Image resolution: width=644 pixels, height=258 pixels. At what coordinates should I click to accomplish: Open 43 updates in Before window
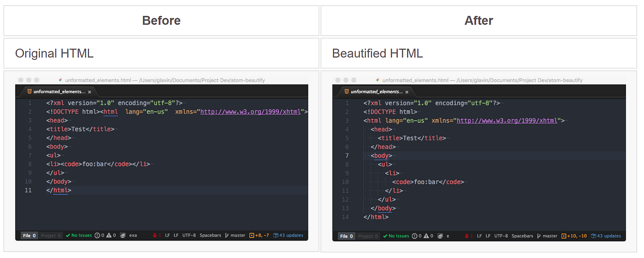288,235
